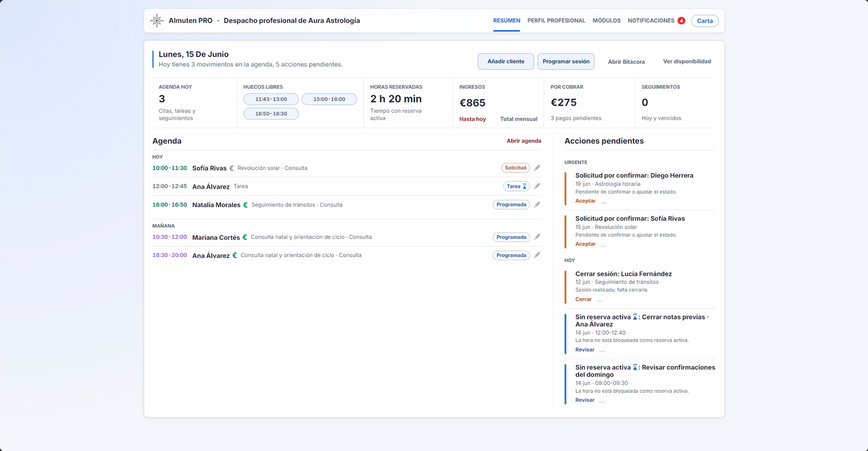Click the 12:00-12:45 time slot text

point(170,186)
